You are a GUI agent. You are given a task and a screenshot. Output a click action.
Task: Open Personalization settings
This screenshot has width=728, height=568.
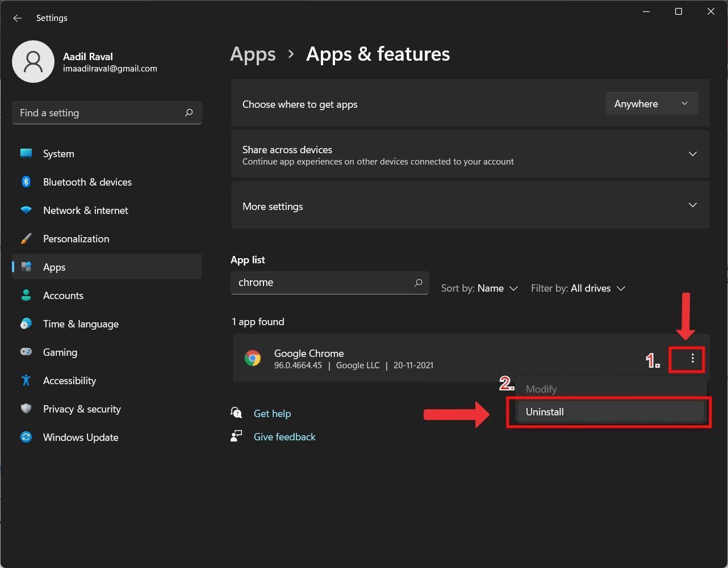76,239
